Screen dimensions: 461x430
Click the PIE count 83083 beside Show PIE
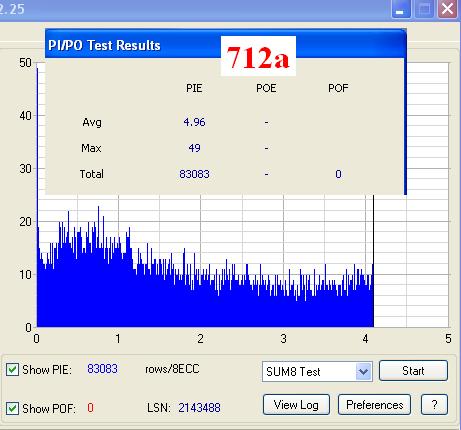coord(102,369)
